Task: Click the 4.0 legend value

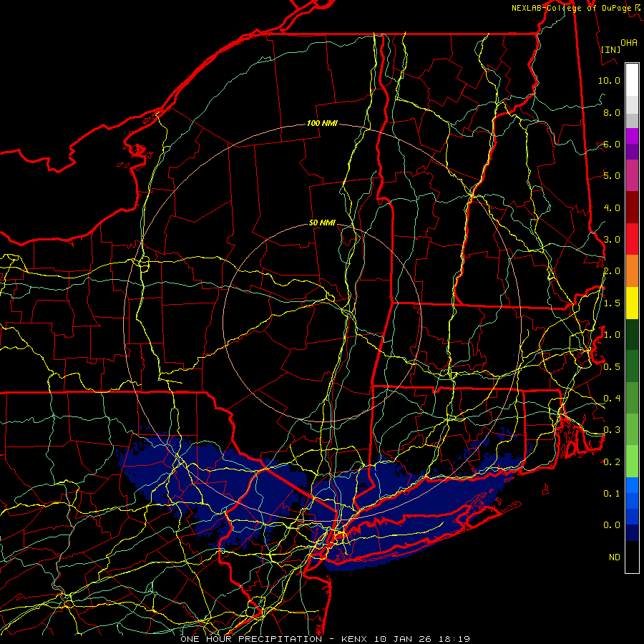Action: coord(611,208)
